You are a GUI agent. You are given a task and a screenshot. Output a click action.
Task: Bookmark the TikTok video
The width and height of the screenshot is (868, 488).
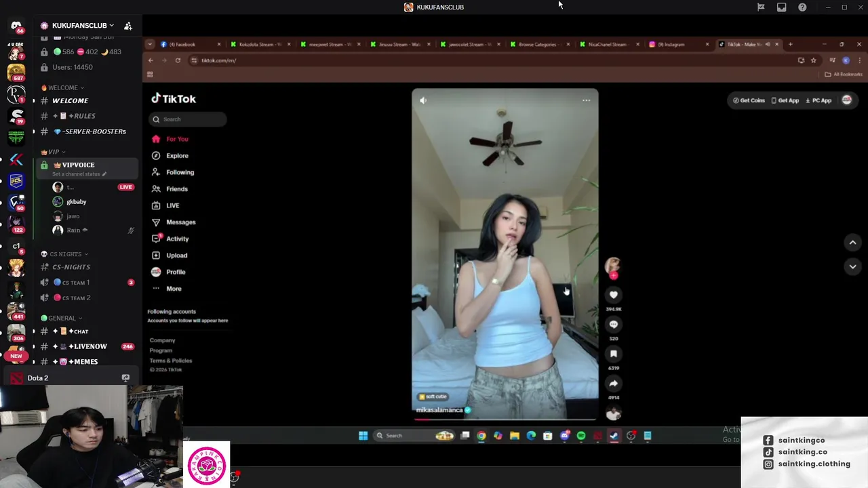click(614, 354)
